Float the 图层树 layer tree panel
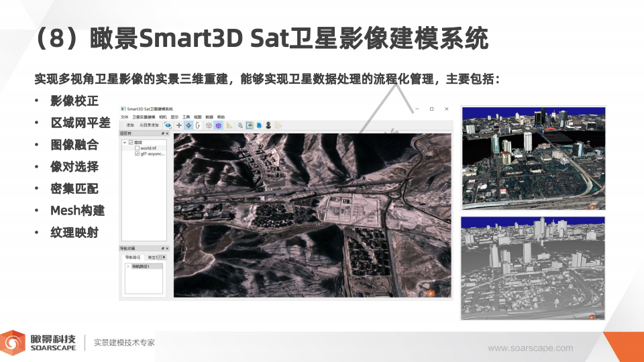The width and height of the screenshot is (644, 362). 162,133
